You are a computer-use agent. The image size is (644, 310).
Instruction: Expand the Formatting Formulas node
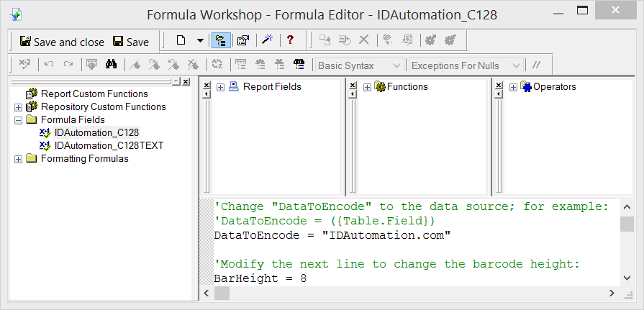[18, 159]
